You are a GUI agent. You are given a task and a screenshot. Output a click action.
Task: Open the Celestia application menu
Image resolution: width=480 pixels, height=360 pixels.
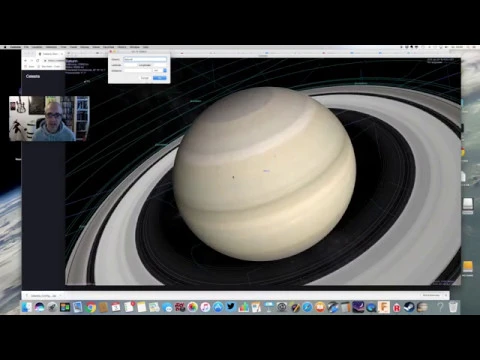point(15,47)
